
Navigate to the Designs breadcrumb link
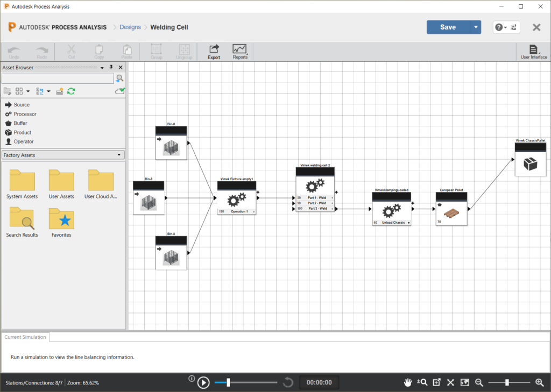click(x=130, y=27)
